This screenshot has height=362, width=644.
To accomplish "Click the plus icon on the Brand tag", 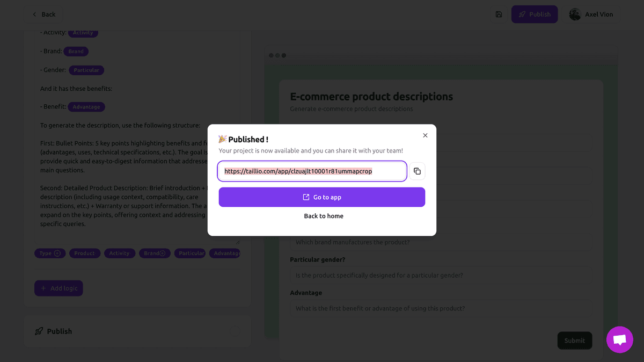I will 162,253.
